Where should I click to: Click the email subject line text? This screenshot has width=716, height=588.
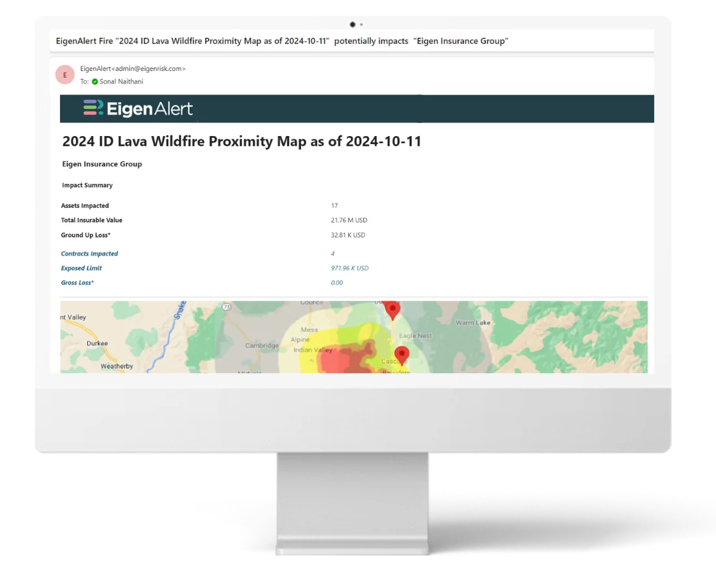point(282,41)
